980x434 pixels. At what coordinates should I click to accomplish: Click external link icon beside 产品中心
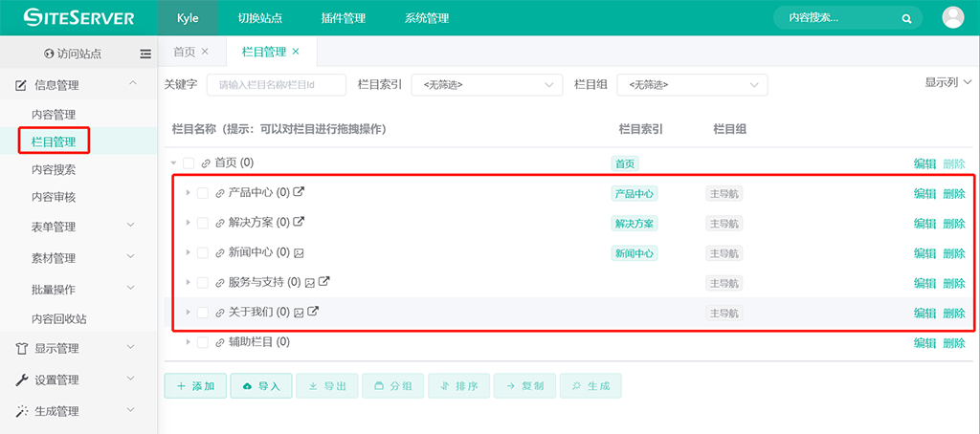(299, 193)
